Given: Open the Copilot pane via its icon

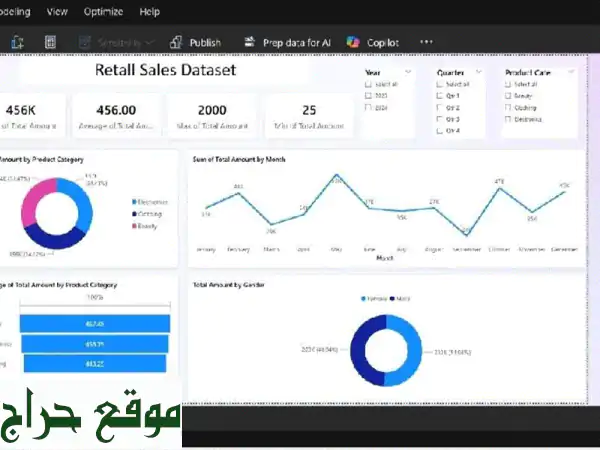Looking at the screenshot, I should 353,42.
